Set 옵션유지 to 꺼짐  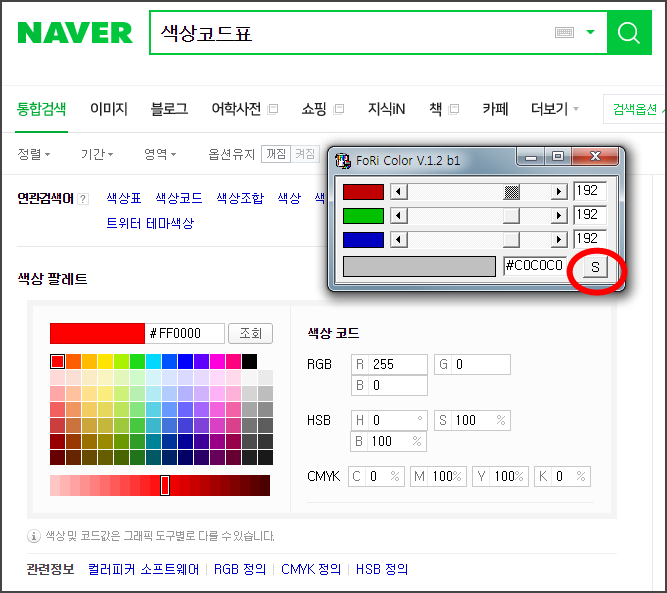click(x=276, y=154)
